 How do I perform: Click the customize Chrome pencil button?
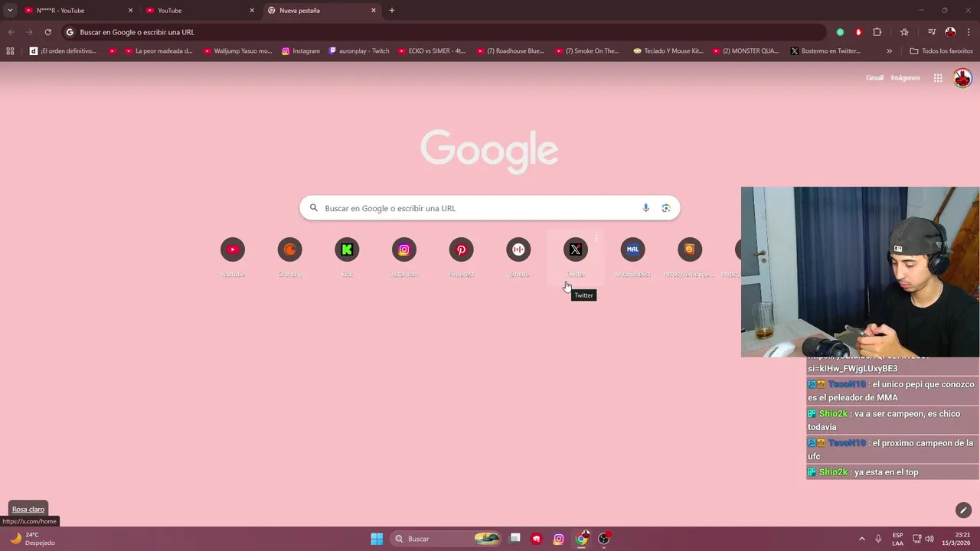click(x=963, y=510)
